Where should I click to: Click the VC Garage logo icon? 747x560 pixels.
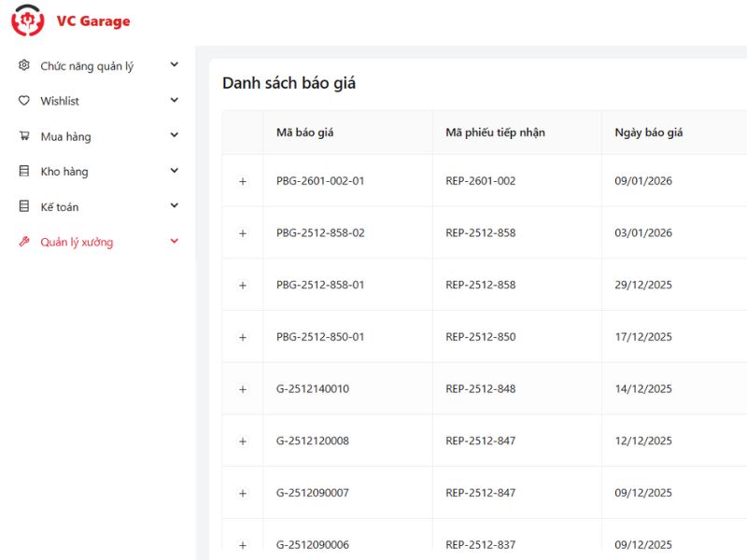coord(27,21)
